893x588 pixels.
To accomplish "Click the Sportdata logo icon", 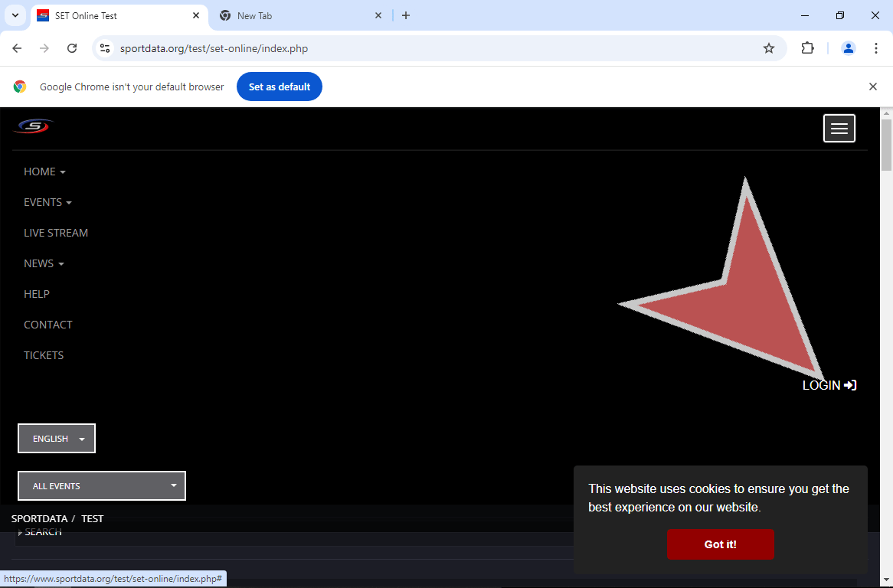I will (32, 126).
